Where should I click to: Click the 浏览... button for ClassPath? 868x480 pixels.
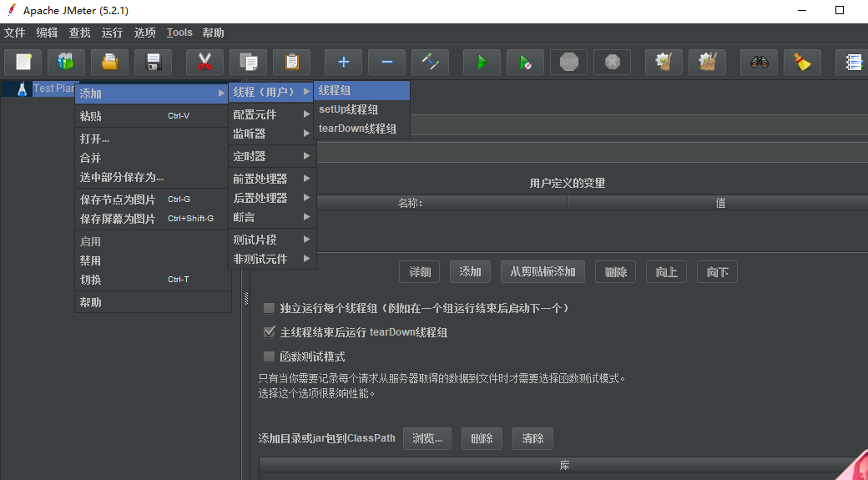tap(426, 438)
